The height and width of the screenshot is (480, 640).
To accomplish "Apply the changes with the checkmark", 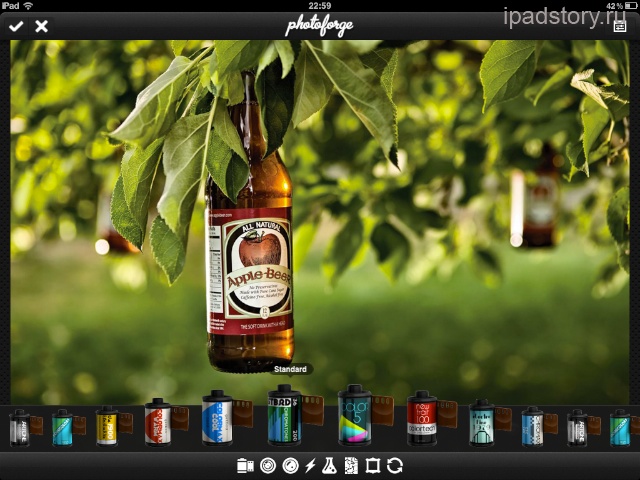I will [16, 27].
